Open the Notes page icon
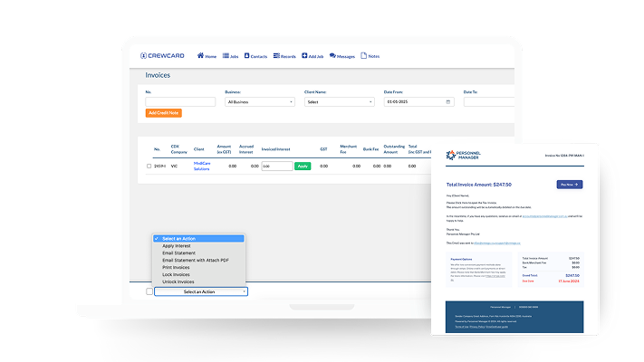The width and height of the screenshot is (644, 362). point(364,56)
